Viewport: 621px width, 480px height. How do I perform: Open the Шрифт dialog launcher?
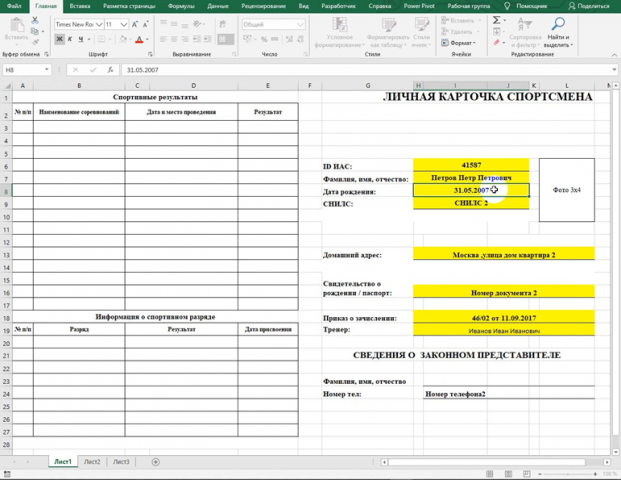pyautogui.click(x=150, y=54)
